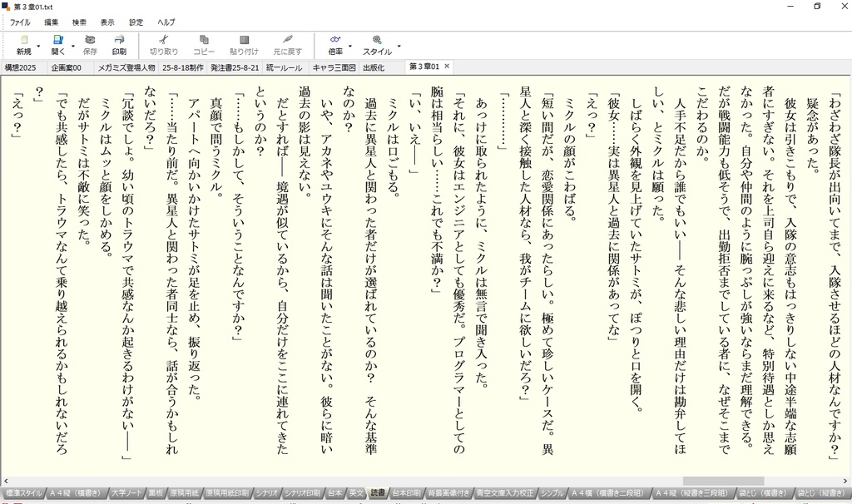
Task: Close the 第3章01 document tab
Action: click(x=447, y=67)
